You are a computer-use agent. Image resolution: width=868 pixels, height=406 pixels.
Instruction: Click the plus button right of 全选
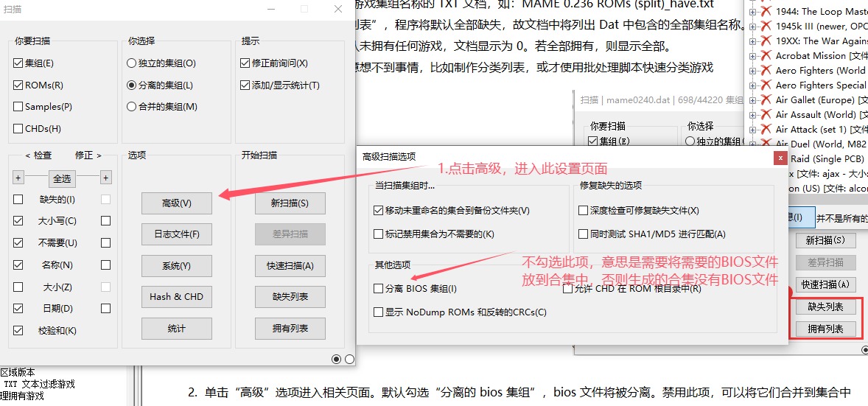pyautogui.click(x=105, y=178)
